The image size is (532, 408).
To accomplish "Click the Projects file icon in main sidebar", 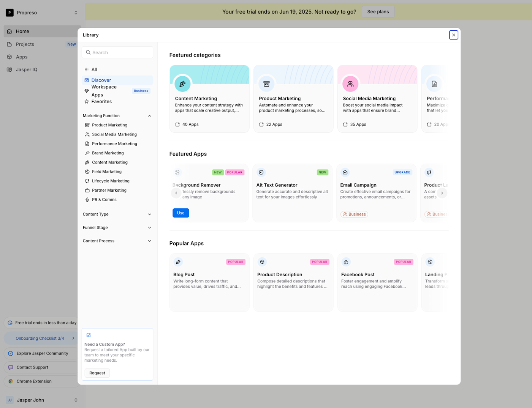I will (9, 44).
